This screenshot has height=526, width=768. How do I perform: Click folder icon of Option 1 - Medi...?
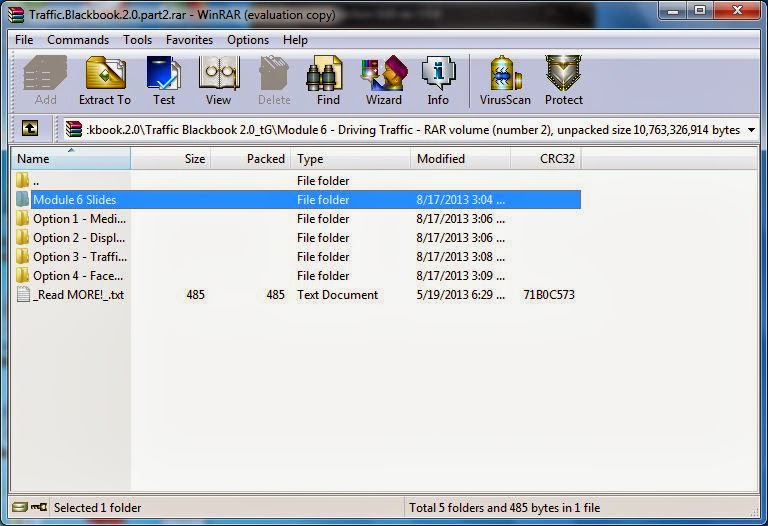(x=23, y=218)
